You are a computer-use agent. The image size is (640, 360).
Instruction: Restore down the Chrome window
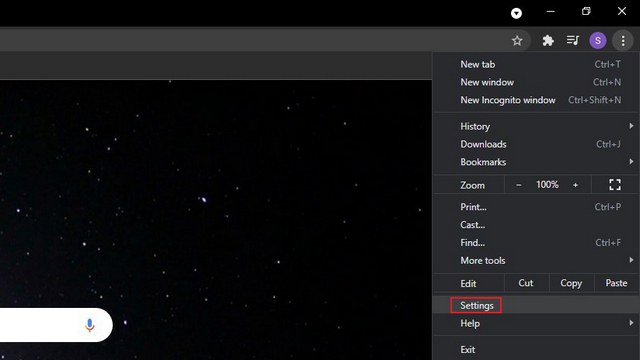586,11
